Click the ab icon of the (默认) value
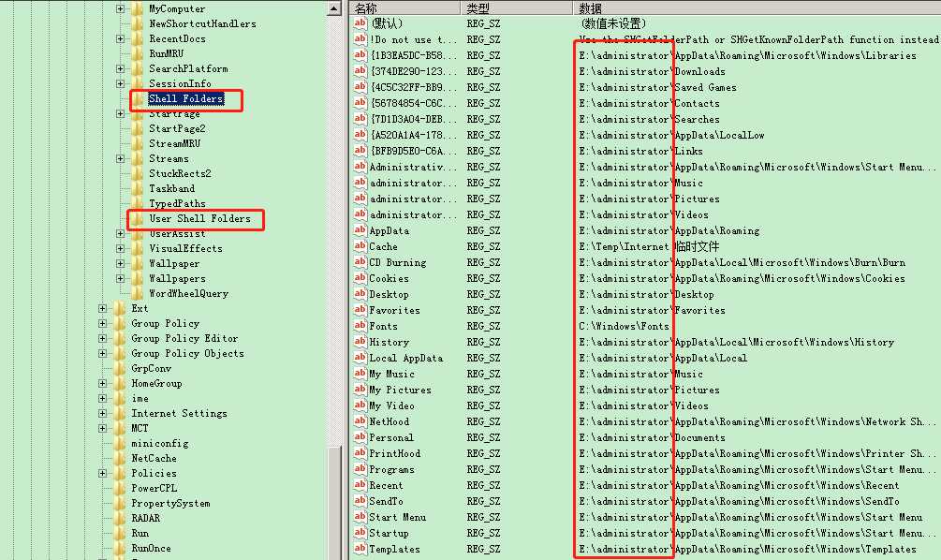 click(x=360, y=23)
